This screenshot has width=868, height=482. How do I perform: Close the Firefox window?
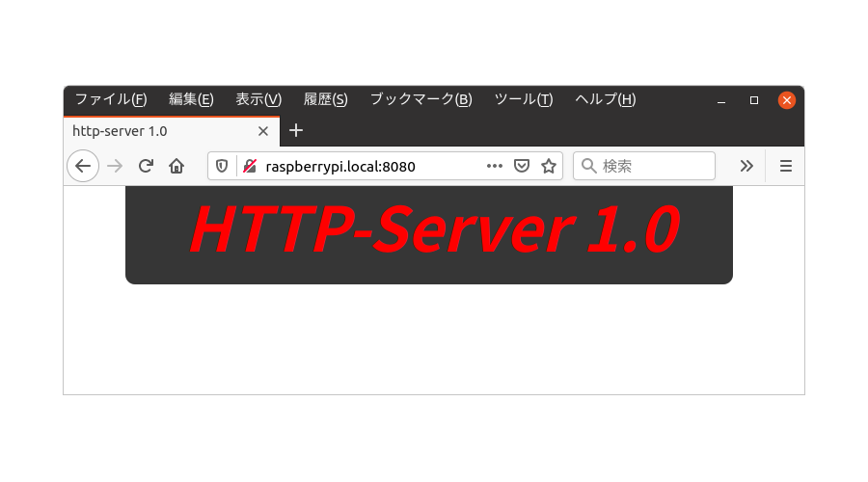point(787,100)
